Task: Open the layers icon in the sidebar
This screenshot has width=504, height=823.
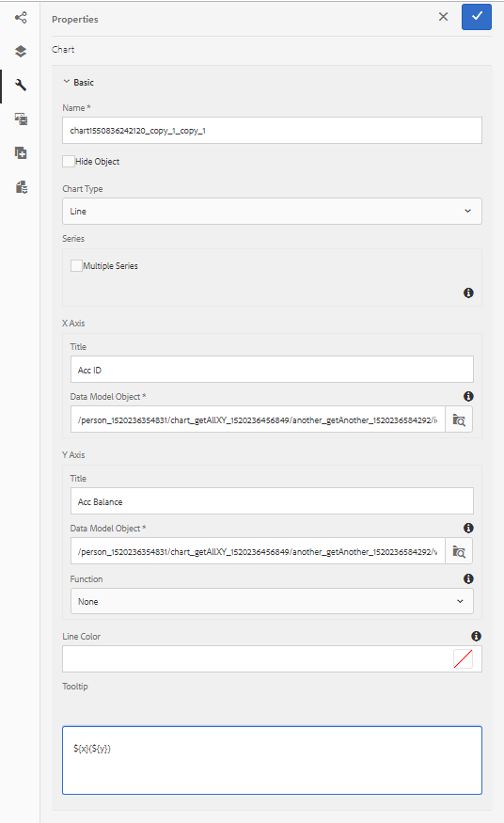Action: [21, 51]
